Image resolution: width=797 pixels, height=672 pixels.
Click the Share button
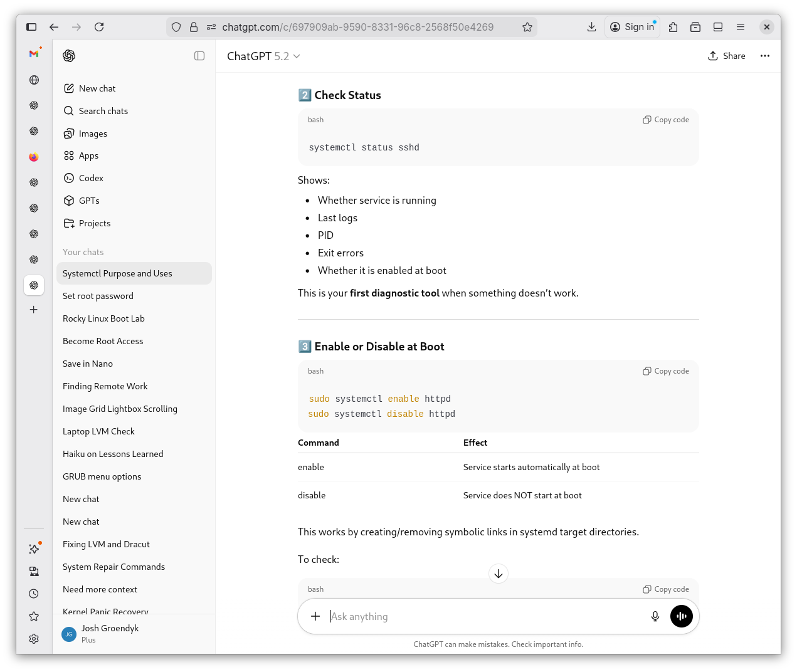coord(727,56)
